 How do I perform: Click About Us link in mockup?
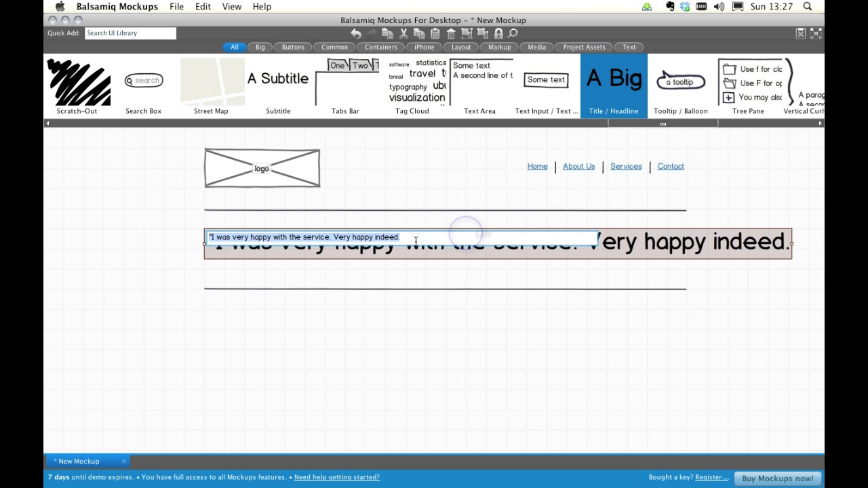pyautogui.click(x=578, y=166)
